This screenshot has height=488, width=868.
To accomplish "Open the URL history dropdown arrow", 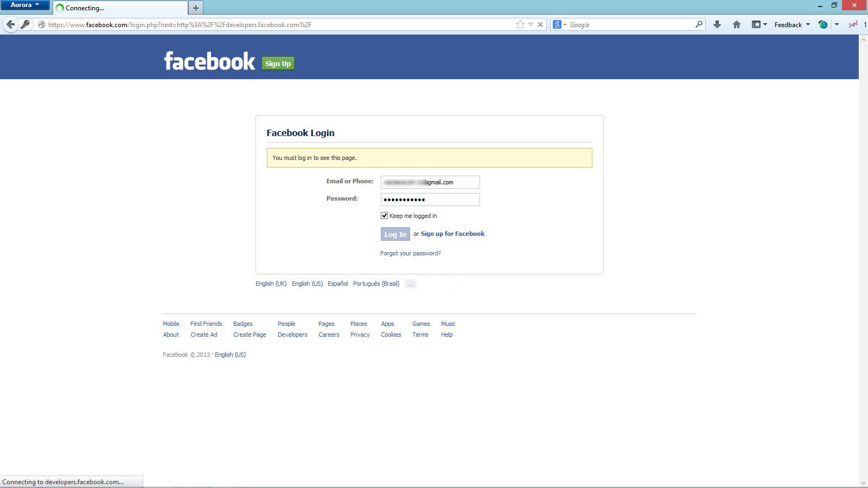I will (x=531, y=24).
